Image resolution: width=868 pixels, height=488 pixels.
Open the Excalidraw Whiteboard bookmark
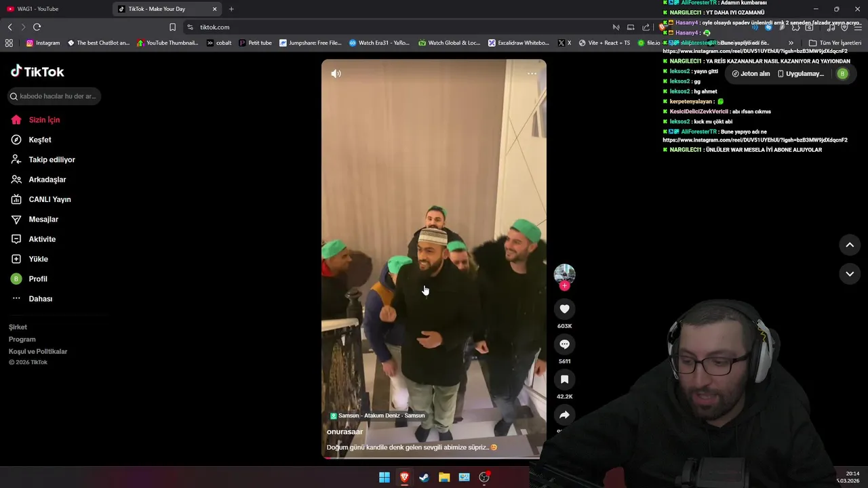point(519,43)
